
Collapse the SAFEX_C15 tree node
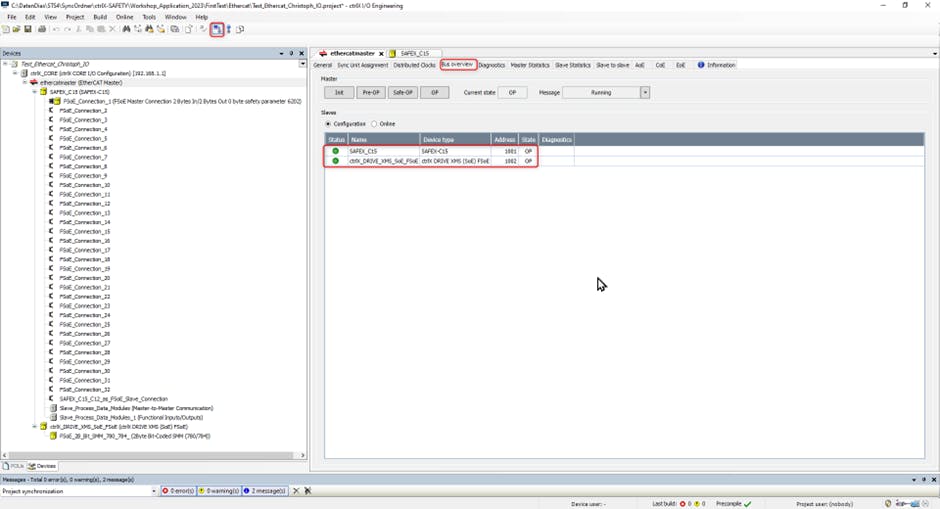tap(34, 91)
